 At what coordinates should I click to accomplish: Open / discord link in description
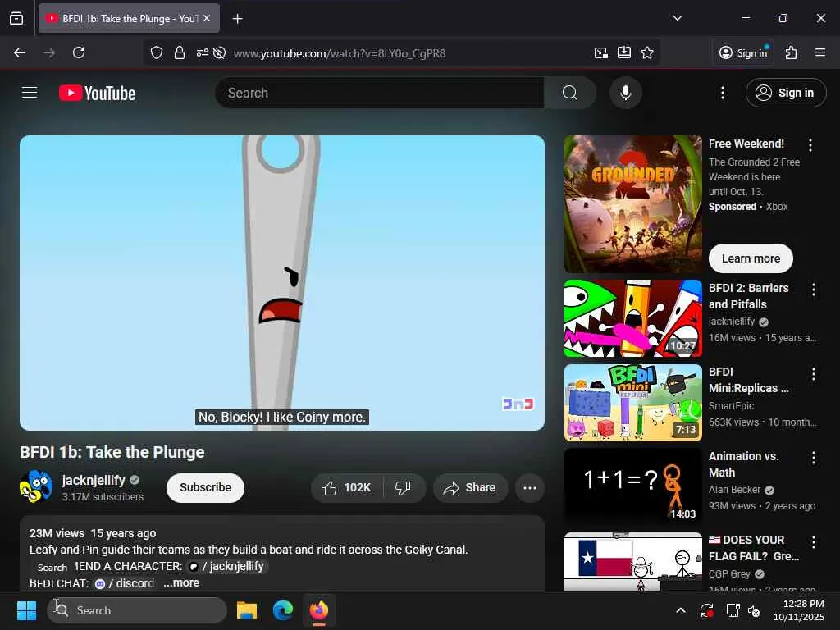pyautogui.click(x=125, y=583)
